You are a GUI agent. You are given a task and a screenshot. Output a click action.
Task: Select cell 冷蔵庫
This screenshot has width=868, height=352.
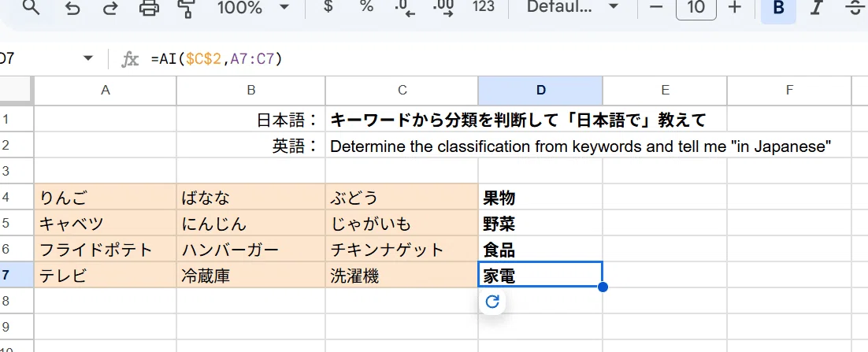[x=250, y=275]
